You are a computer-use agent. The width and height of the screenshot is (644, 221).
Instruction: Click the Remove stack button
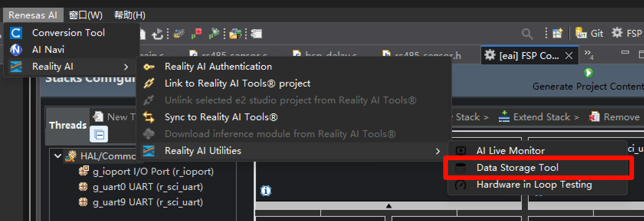coord(615,117)
